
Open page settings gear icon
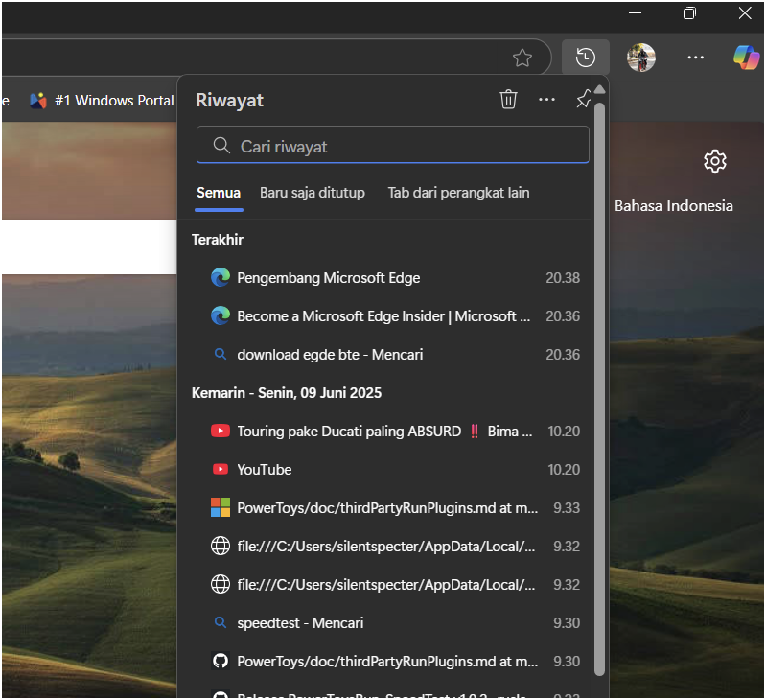coord(714,161)
